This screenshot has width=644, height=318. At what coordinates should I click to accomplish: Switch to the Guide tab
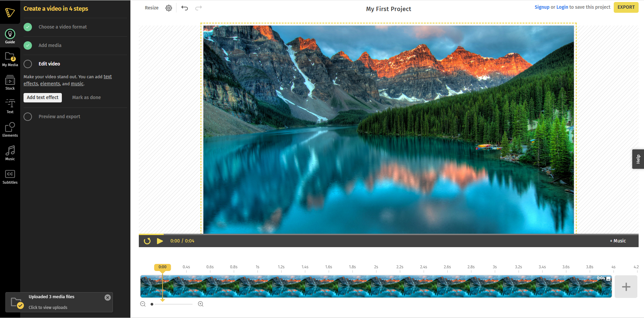(10, 36)
